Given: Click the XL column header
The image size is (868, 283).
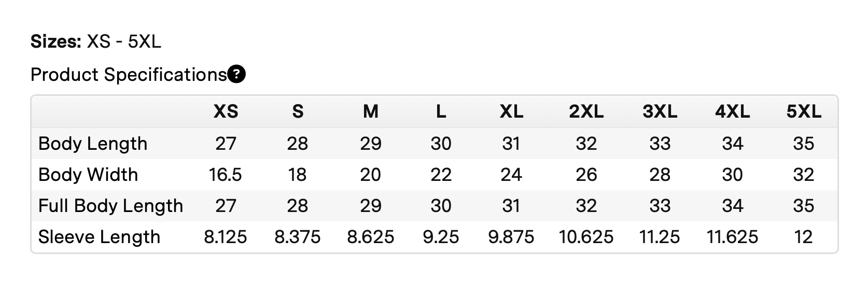Looking at the screenshot, I should click(511, 111).
